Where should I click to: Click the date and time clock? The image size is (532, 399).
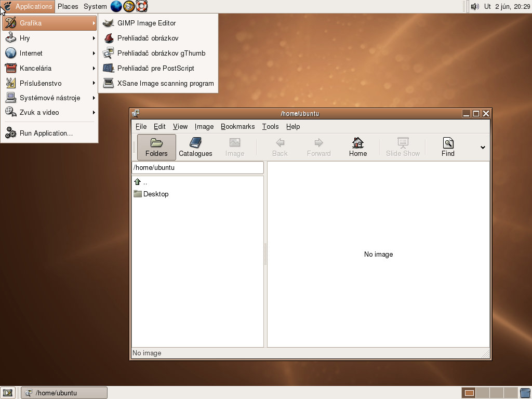(507, 6)
